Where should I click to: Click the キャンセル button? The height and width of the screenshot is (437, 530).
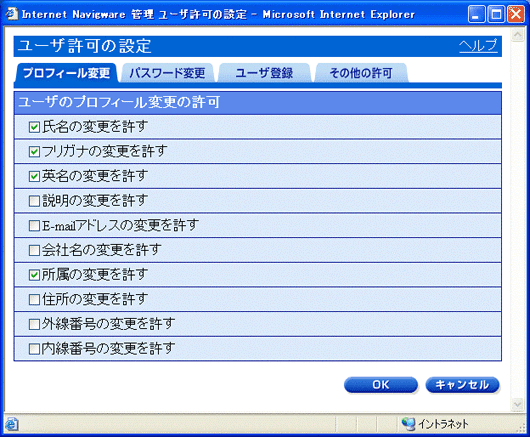(x=462, y=385)
